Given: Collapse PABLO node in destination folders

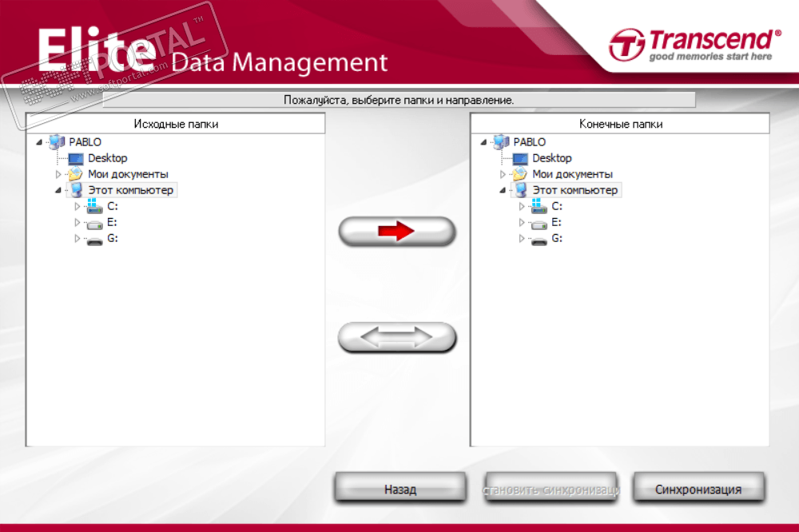Looking at the screenshot, I should [483, 142].
